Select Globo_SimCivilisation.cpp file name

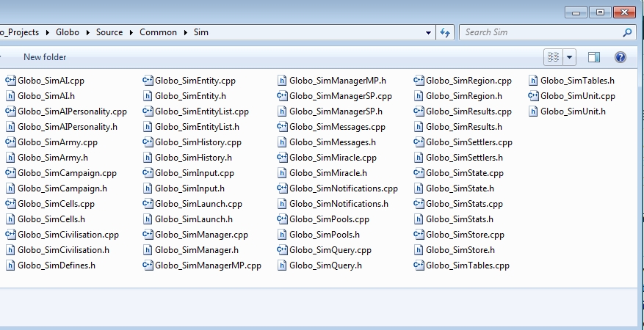[x=68, y=235]
